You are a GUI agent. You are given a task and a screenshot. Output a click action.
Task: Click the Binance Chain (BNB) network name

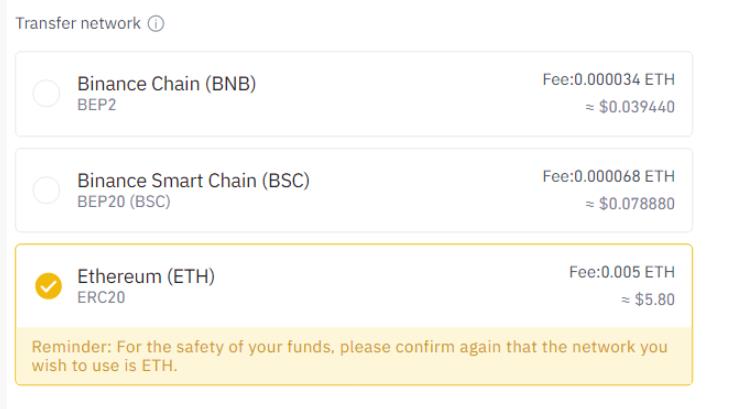pos(167,84)
